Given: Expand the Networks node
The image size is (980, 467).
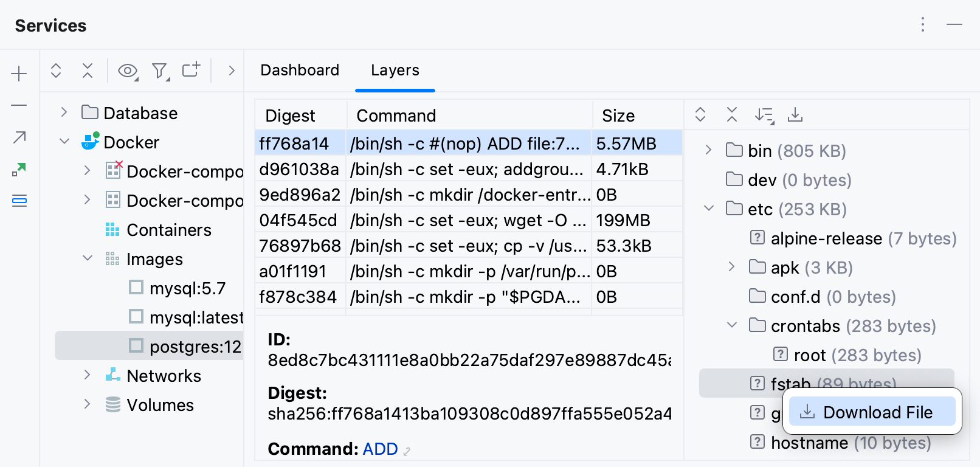Looking at the screenshot, I should pyautogui.click(x=88, y=375).
